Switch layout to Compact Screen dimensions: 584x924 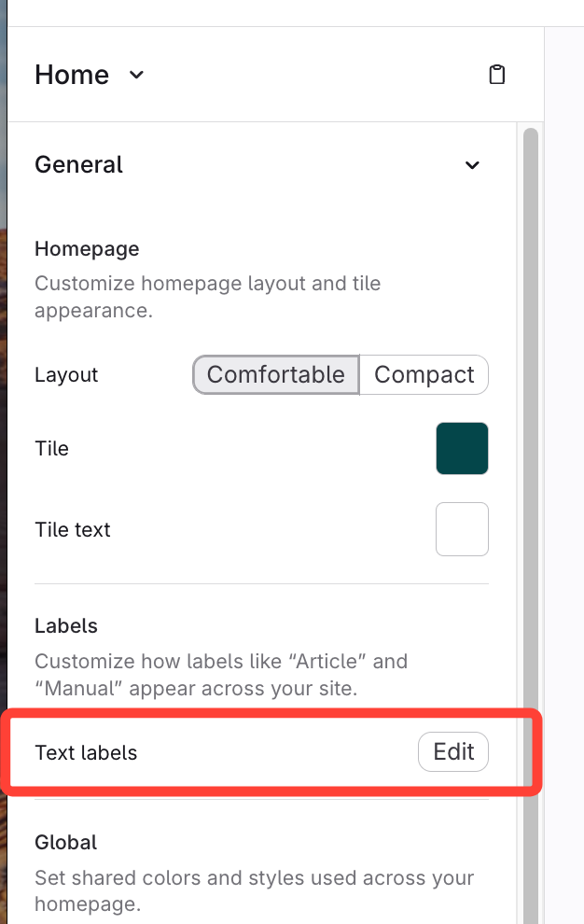(424, 375)
